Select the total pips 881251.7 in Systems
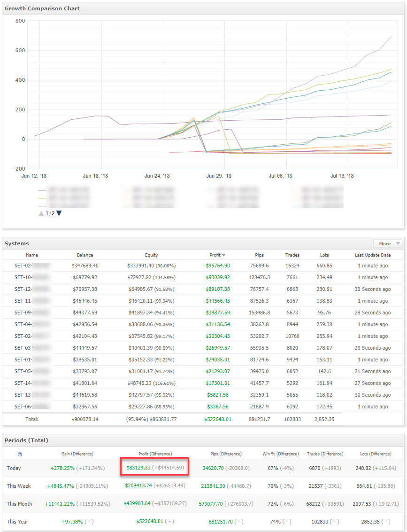The image size is (407, 532). coord(259,419)
